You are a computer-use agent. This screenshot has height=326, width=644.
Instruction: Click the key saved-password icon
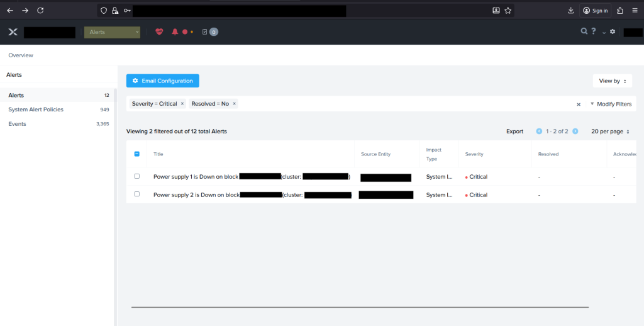click(x=127, y=11)
